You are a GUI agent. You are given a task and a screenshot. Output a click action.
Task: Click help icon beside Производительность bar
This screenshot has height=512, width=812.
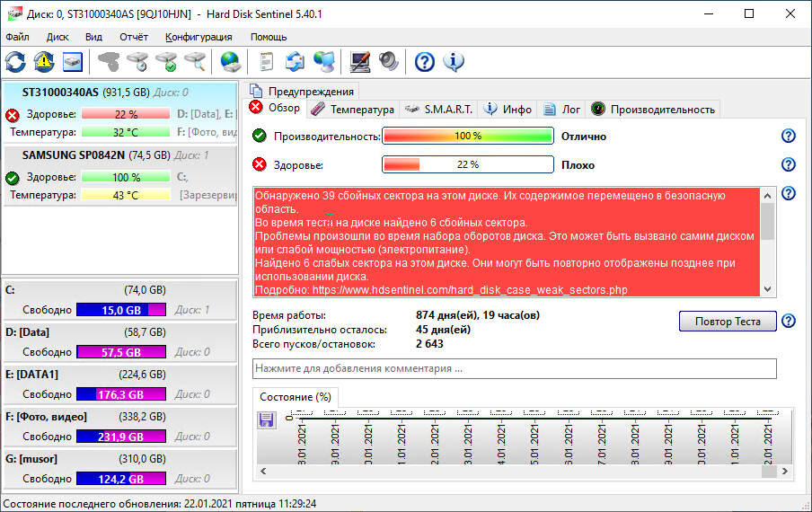pos(788,136)
